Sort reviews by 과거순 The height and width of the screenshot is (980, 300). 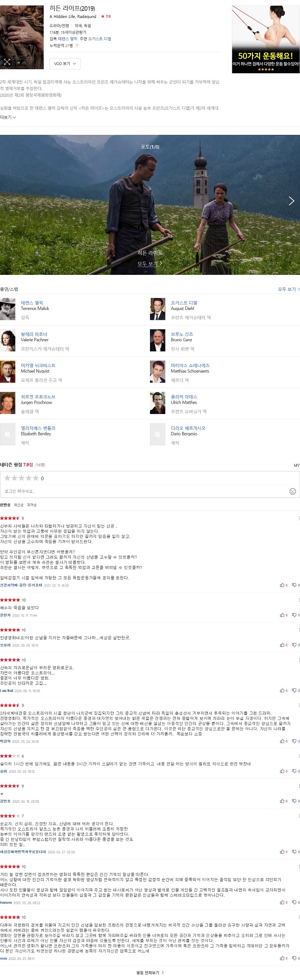pyautogui.click(x=32, y=505)
